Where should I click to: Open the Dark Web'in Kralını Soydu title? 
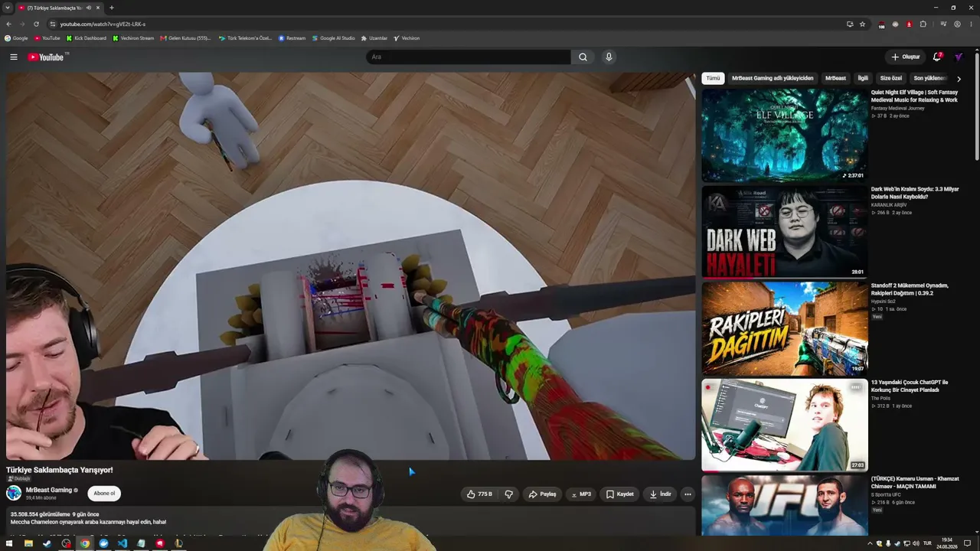[915, 193]
